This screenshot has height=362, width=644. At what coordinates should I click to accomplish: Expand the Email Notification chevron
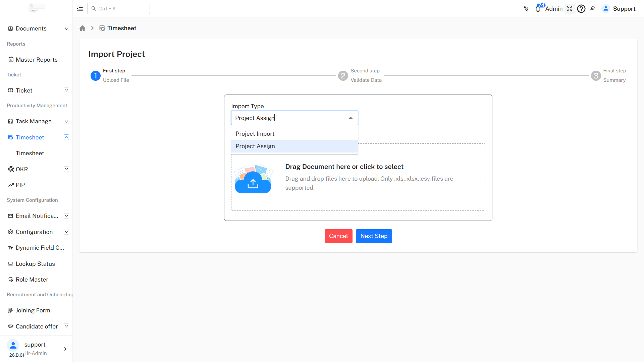coord(66,216)
